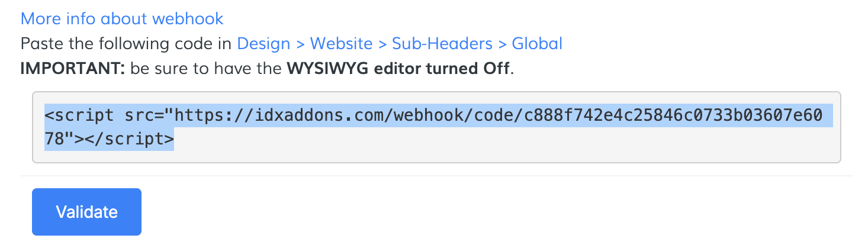Click the Validate button
Screen dimensions: 868x251
pos(86,212)
